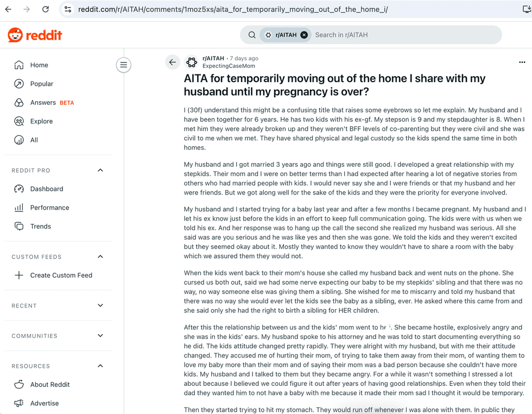532x414 pixels.
Task: Open the Home feed icon
Action: 19,65
